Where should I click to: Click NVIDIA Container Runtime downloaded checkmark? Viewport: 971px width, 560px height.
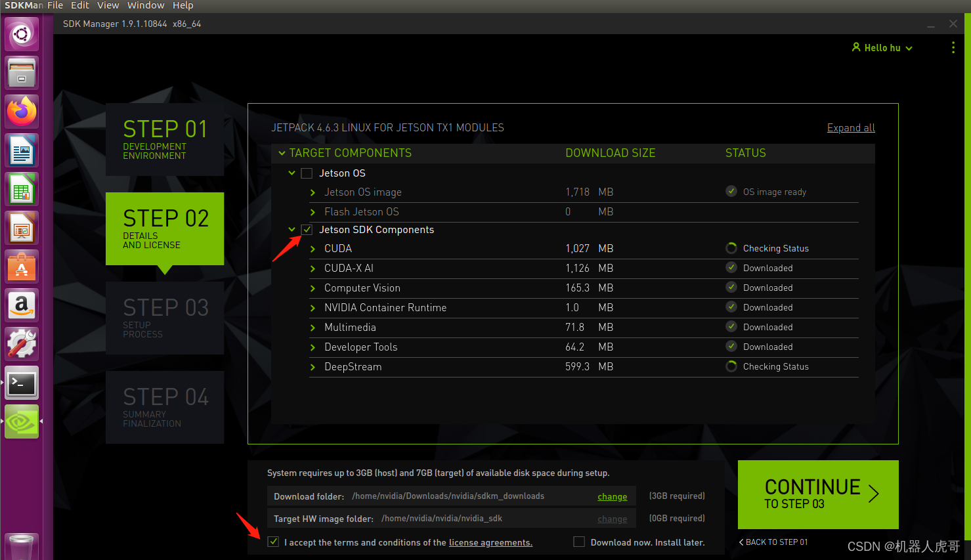[x=731, y=307]
